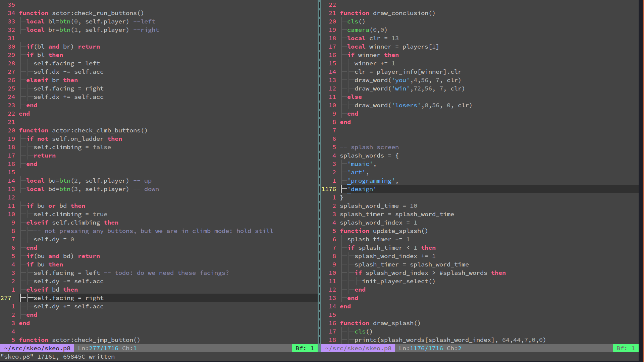The width and height of the screenshot is (644, 362).
Task: Click init_player_select() call
Action: pos(398,281)
